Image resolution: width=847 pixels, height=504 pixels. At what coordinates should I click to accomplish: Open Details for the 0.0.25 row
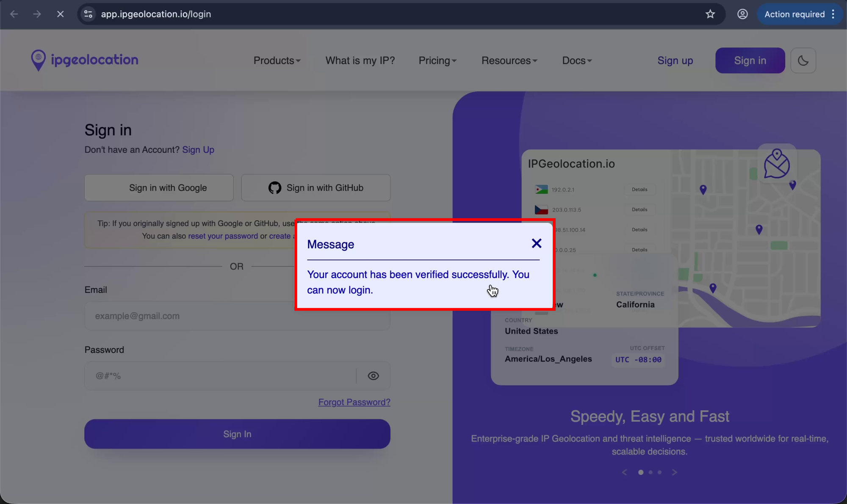(639, 250)
